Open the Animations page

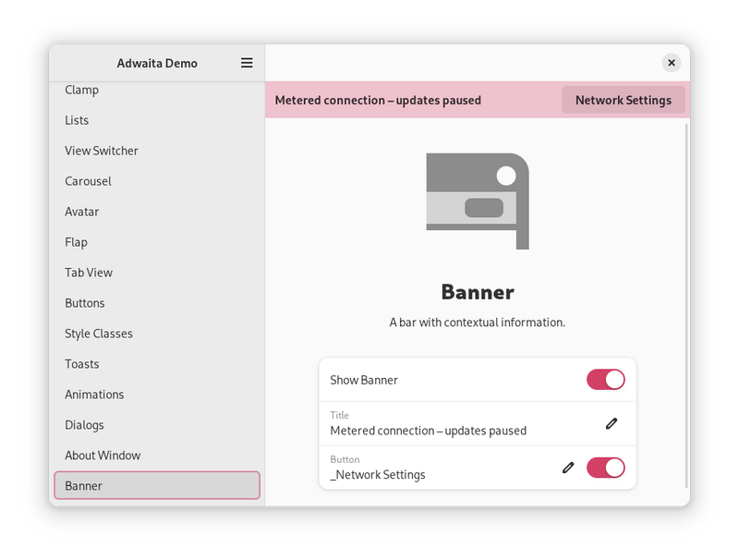[157, 395]
